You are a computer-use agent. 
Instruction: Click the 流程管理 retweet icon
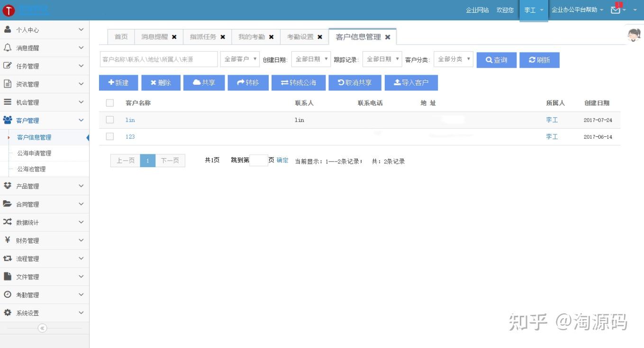8,259
